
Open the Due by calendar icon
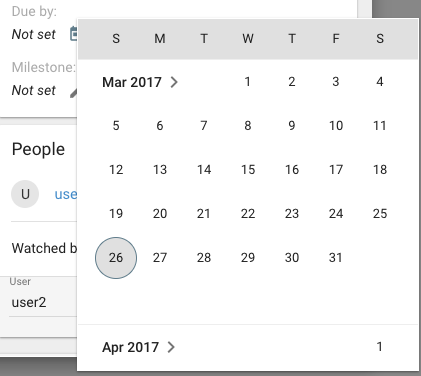73,34
